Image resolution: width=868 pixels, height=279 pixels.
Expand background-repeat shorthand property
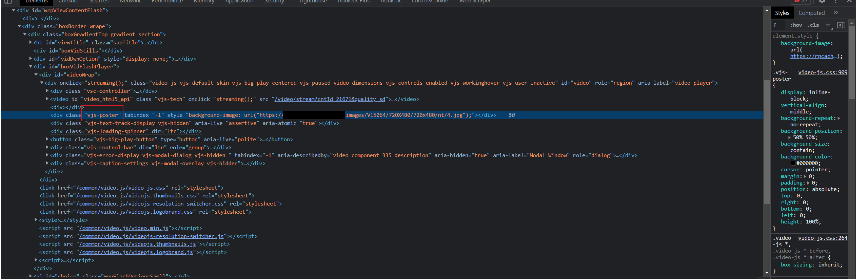point(839,118)
